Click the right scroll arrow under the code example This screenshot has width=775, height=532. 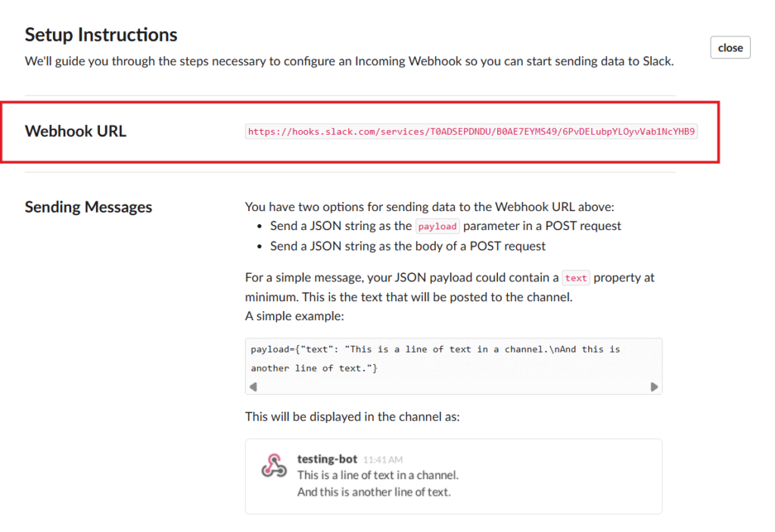[x=654, y=386]
